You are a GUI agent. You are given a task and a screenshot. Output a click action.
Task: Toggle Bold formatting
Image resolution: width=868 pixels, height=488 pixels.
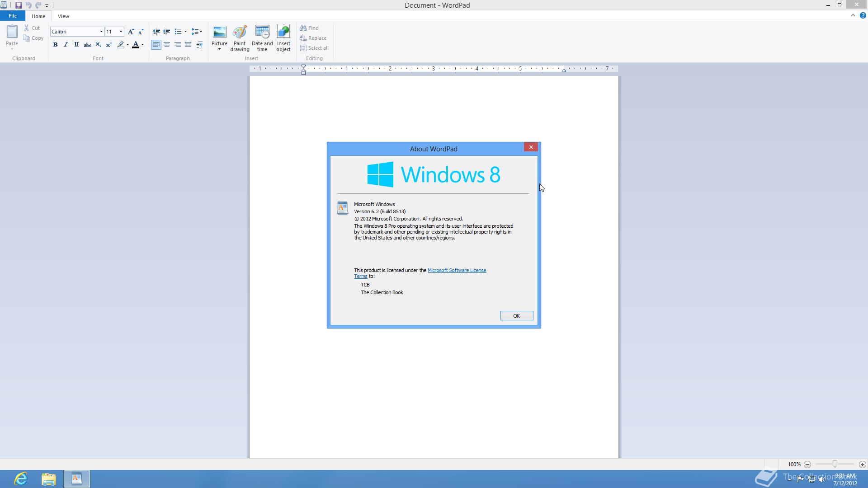(55, 45)
